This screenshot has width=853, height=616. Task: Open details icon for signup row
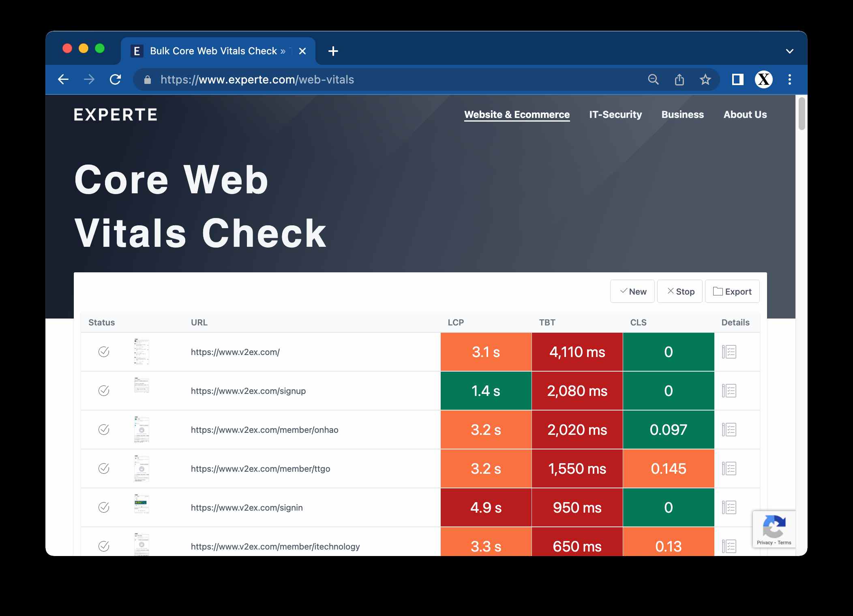(x=729, y=391)
